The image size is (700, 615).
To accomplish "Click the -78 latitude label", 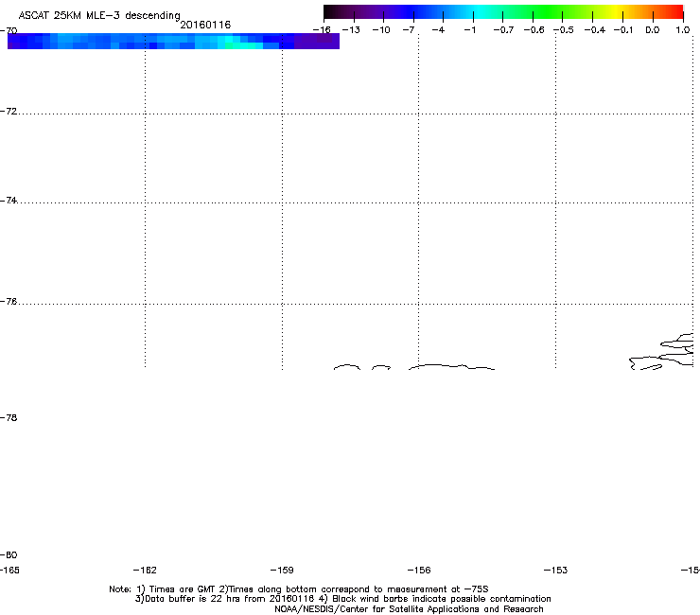I will 9,417.
